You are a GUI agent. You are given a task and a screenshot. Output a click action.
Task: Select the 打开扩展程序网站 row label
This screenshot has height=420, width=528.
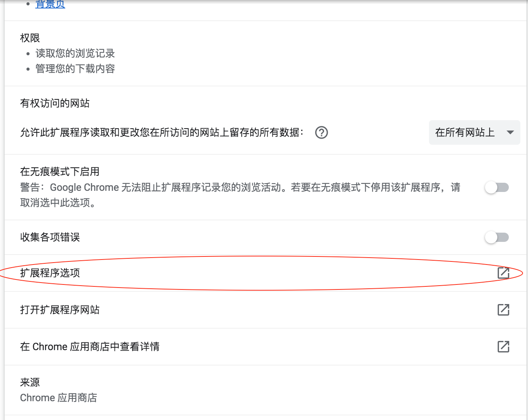pos(60,310)
